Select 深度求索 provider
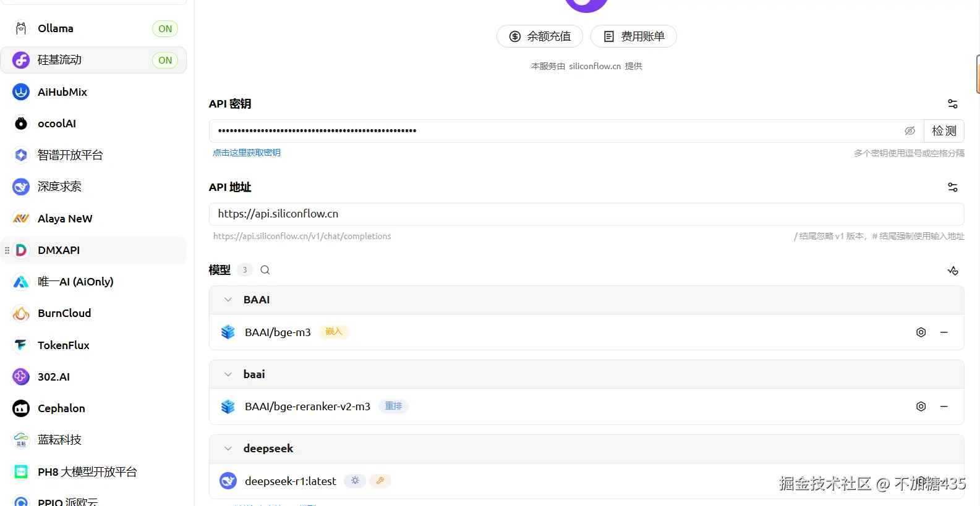Viewport: 980px width, 506px height. (x=93, y=187)
